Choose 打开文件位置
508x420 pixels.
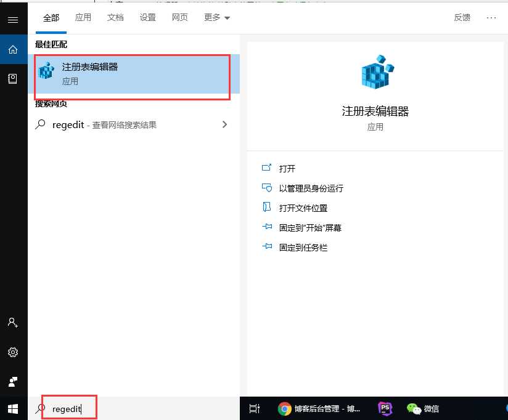coord(303,208)
